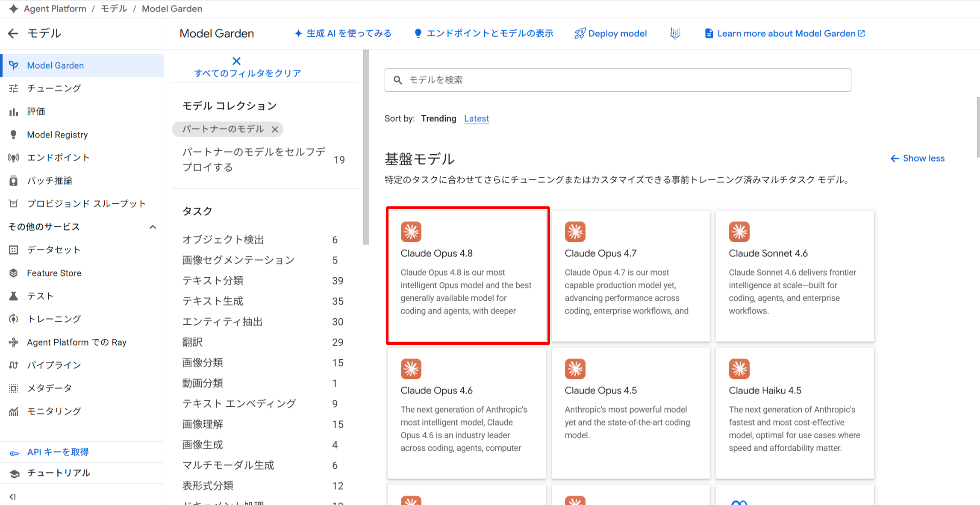Open the Claude Sonnet 4.6 model card
Viewport: 980px width, 505px height.
point(795,276)
